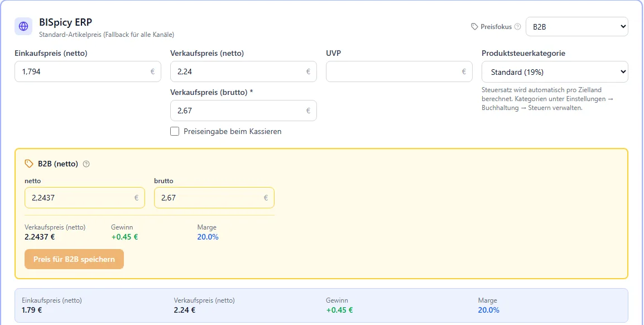Click the BISpicy ERP heading
This screenshot has width=644, height=325.
(65, 22)
